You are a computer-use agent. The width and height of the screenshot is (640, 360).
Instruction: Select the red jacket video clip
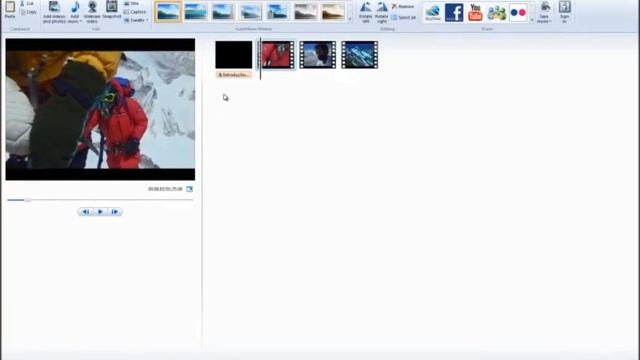point(278,55)
